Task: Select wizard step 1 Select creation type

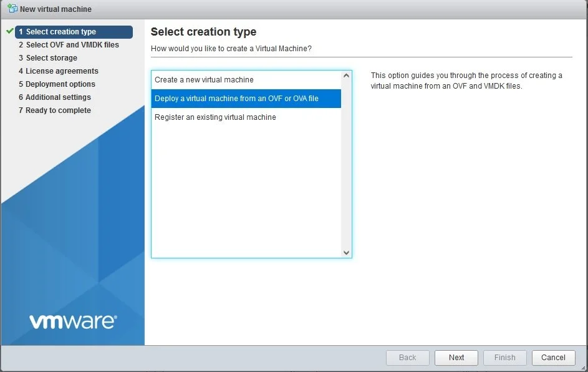Action: (x=74, y=32)
